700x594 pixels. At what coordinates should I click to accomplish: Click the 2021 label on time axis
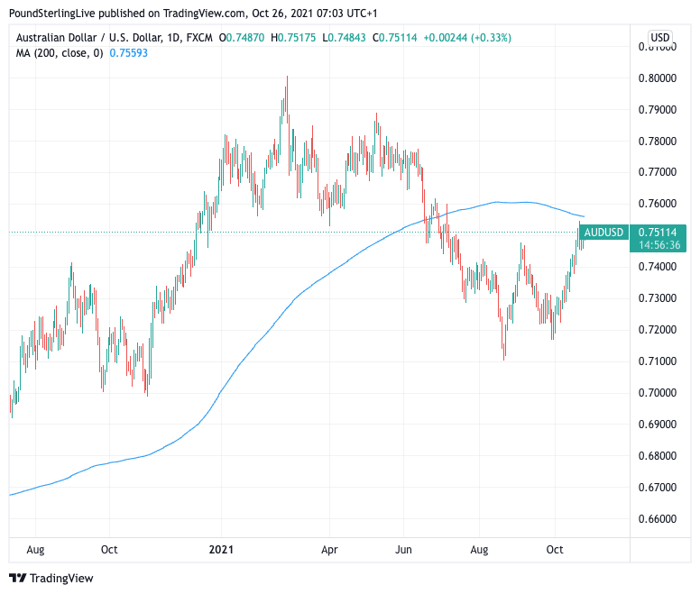[222, 548]
